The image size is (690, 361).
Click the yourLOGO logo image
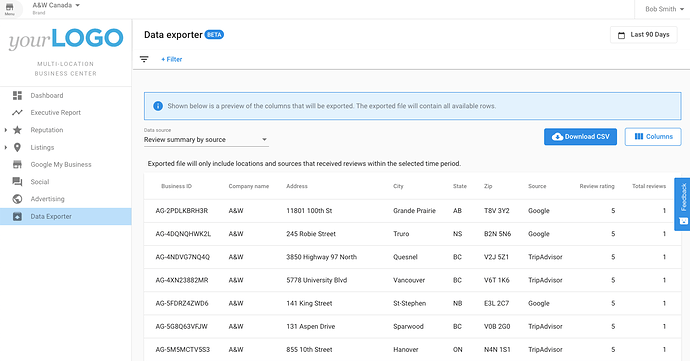point(66,39)
